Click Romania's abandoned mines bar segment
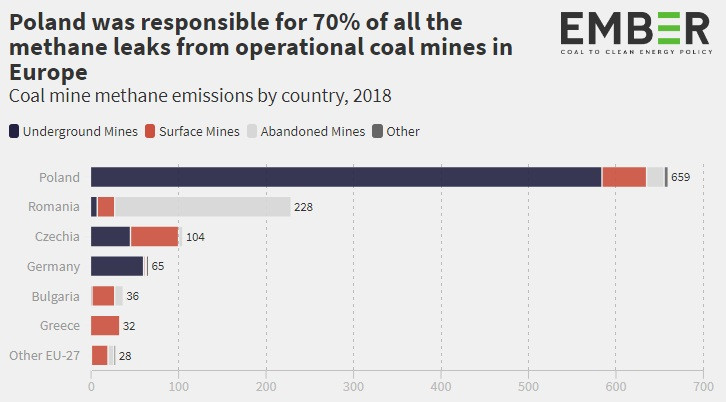This screenshot has height=402, width=726. [x=202, y=207]
